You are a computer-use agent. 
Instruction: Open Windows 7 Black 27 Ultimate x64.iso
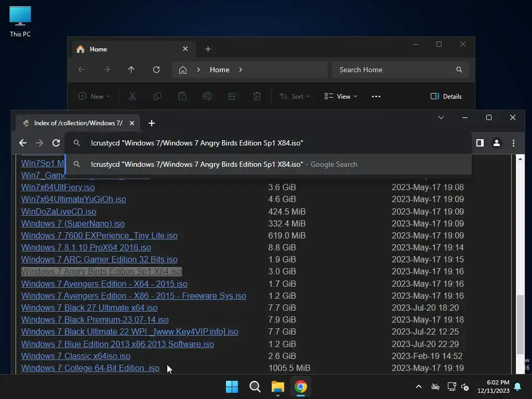(89, 308)
